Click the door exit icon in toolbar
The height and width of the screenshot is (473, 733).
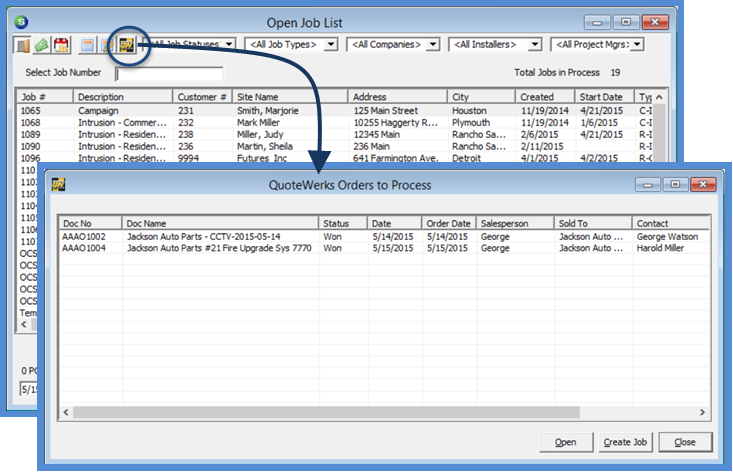coord(22,45)
